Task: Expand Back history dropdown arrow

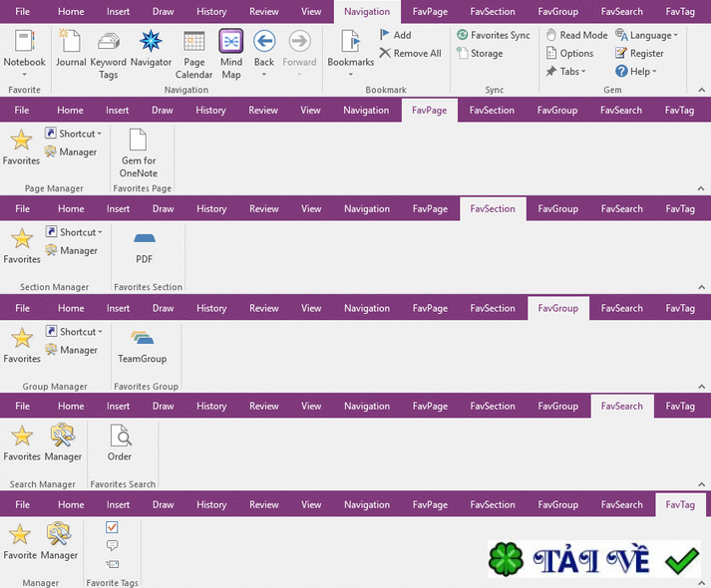Action: tap(264, 75)
